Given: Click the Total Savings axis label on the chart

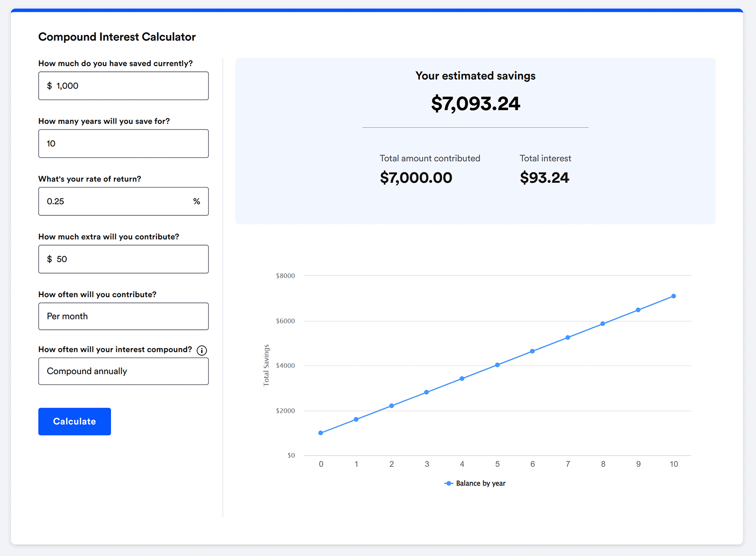Looking at the screenshot, I should point(267,365).
